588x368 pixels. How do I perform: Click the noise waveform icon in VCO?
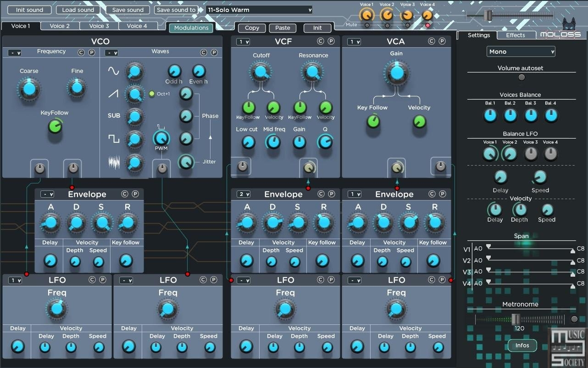click(114, 162)
